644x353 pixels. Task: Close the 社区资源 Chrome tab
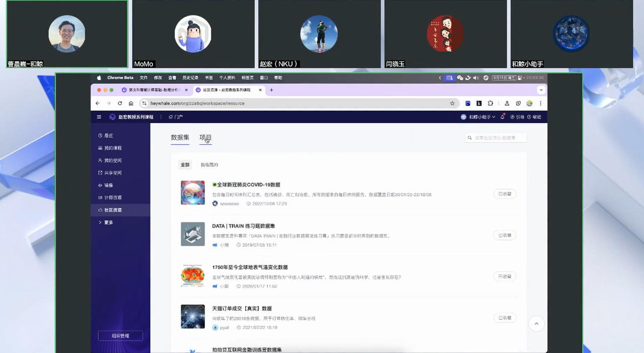click(260, 90)
